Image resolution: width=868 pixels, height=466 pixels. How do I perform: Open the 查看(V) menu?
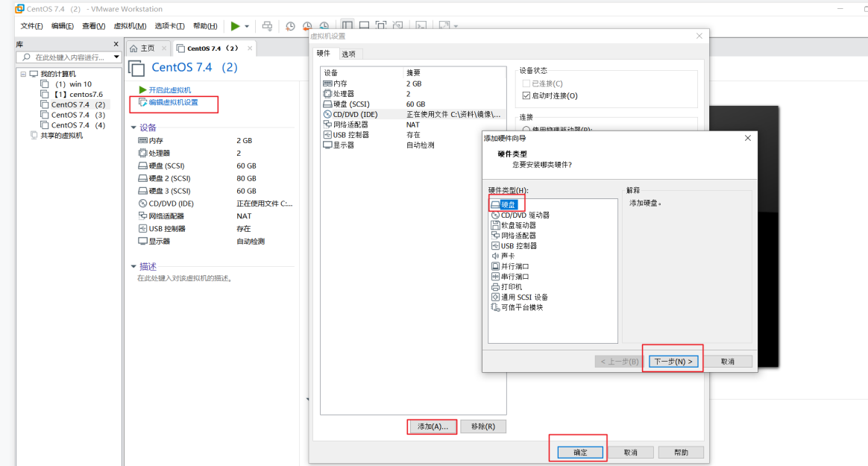pyautogui.click(x=93, y=26)
